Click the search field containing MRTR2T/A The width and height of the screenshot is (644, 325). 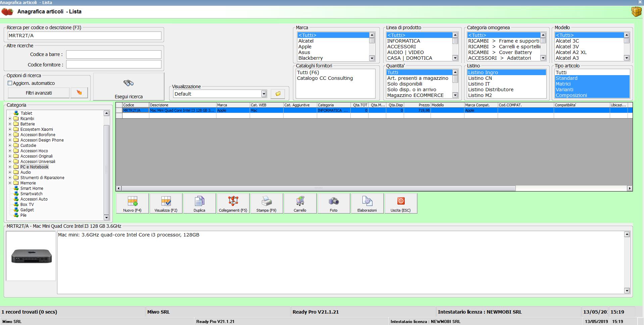[85, 36]
